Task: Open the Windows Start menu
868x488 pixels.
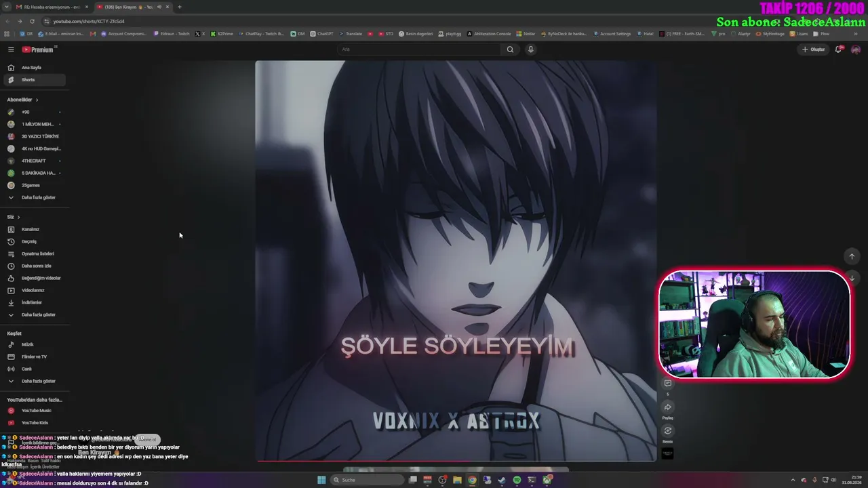Action: (x=321, y=480)
